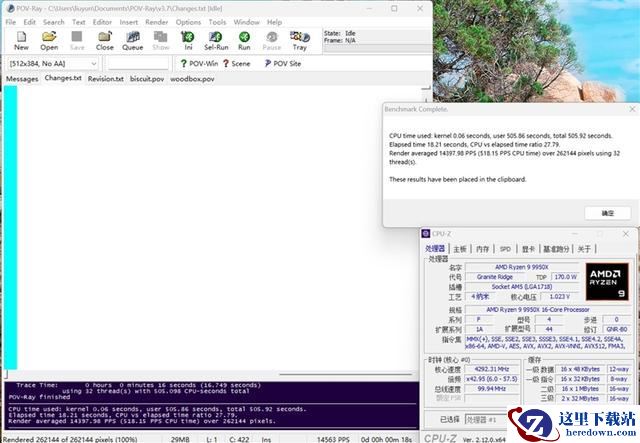
Task: Open the resolution dropdown showing 512x384, No AA
Action: (53, 64)
